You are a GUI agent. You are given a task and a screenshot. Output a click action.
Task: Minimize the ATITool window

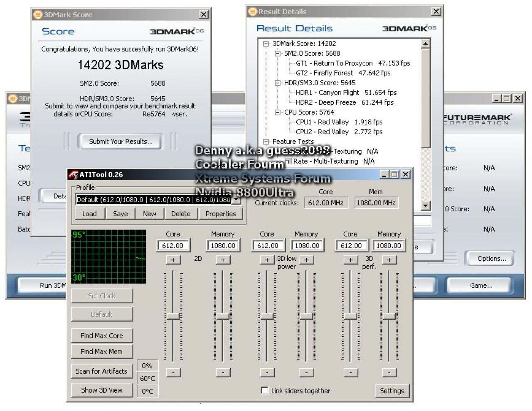[x=384, y=175]
